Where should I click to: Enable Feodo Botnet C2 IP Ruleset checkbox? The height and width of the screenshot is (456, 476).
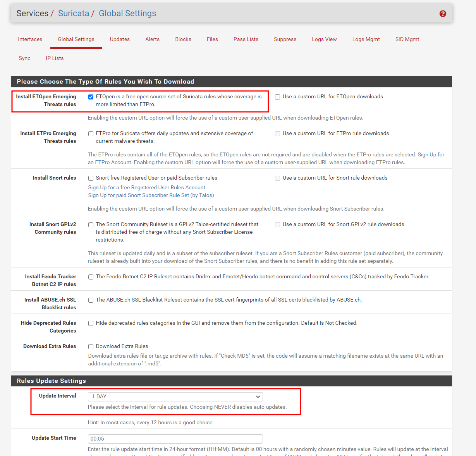91,277
